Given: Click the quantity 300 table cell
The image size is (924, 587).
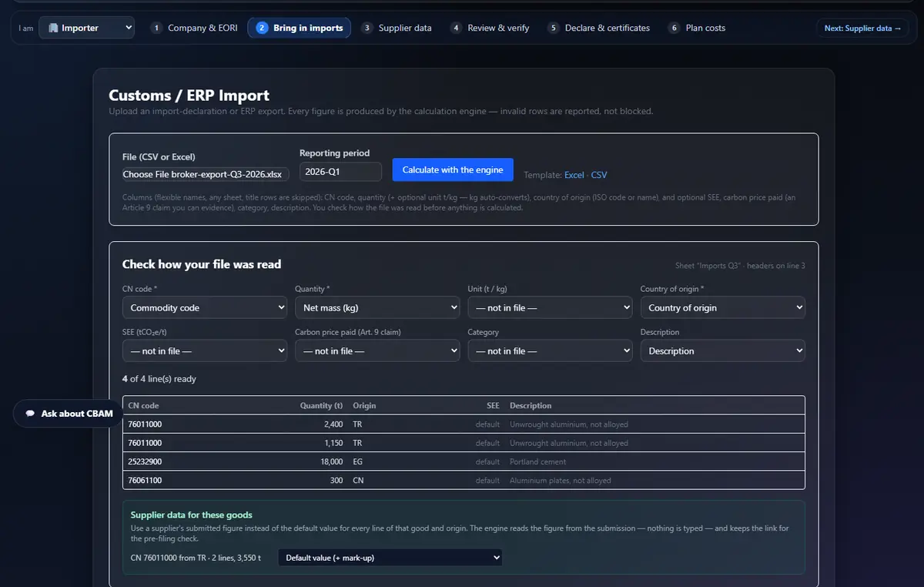Looking at the screenshot, I should [x=336, y=480].
